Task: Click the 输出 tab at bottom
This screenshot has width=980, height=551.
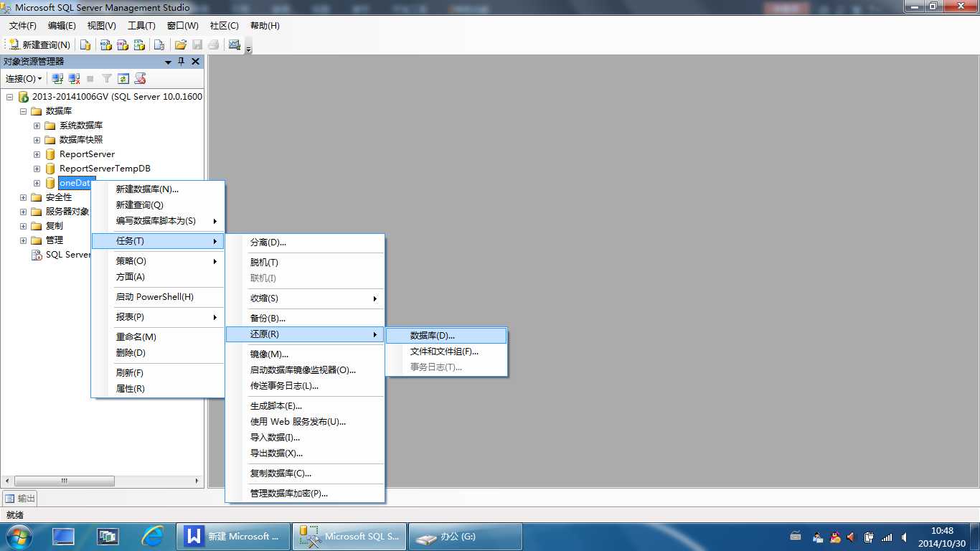Action: tap(20, 499)
